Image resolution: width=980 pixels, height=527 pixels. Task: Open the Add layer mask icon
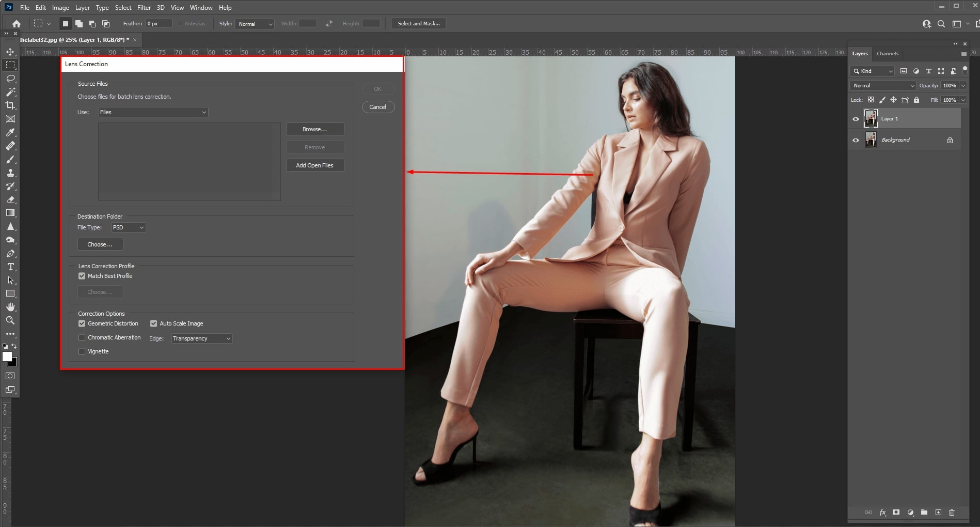coord(896,513)
